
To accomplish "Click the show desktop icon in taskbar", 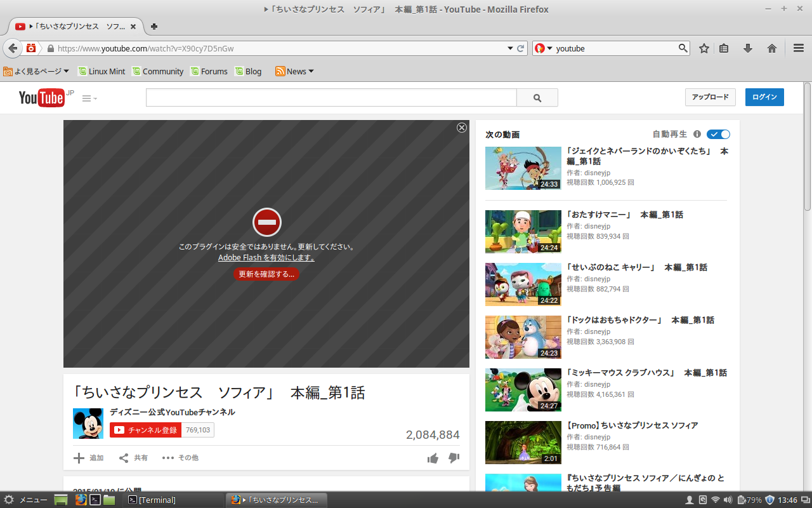I will 61,500.
